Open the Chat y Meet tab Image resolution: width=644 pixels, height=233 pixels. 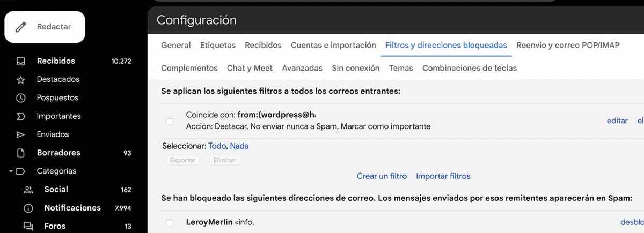(x=250, y=68)
